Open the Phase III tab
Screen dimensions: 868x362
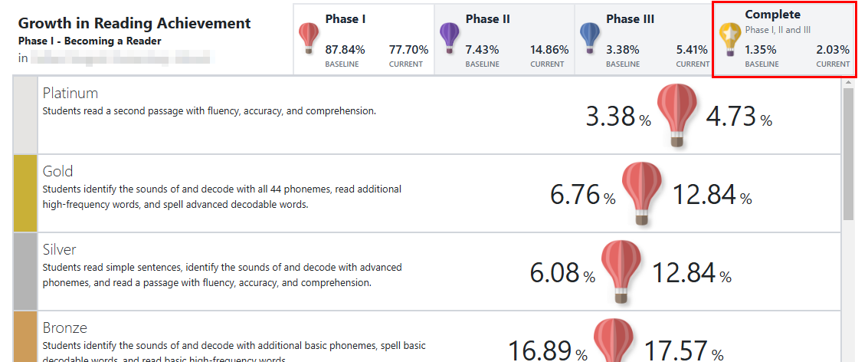(644, 39)
